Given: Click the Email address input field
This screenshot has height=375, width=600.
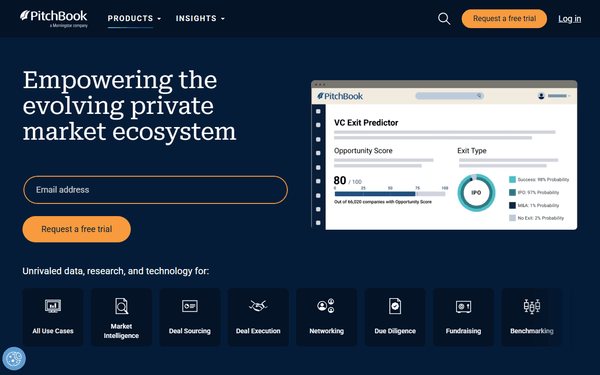Looking at the screenshot, I should click(x=155, y=190).
